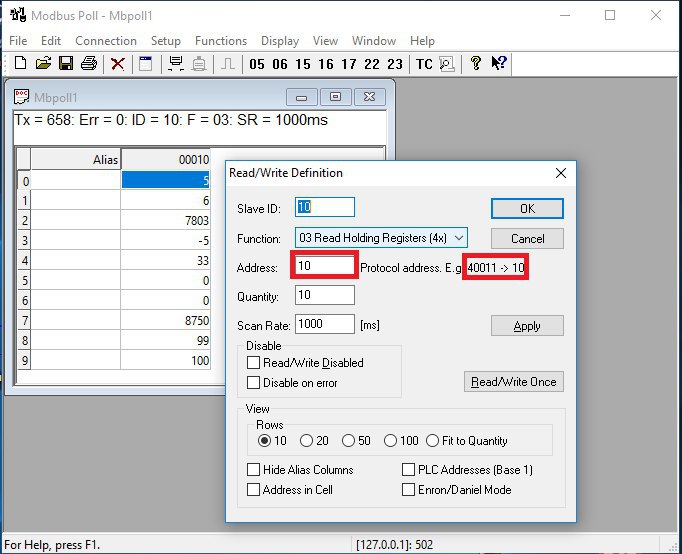The image size is (682, 554).
Task: Enable the Disable on error checkbox
Action: click(x=253, y=383)
